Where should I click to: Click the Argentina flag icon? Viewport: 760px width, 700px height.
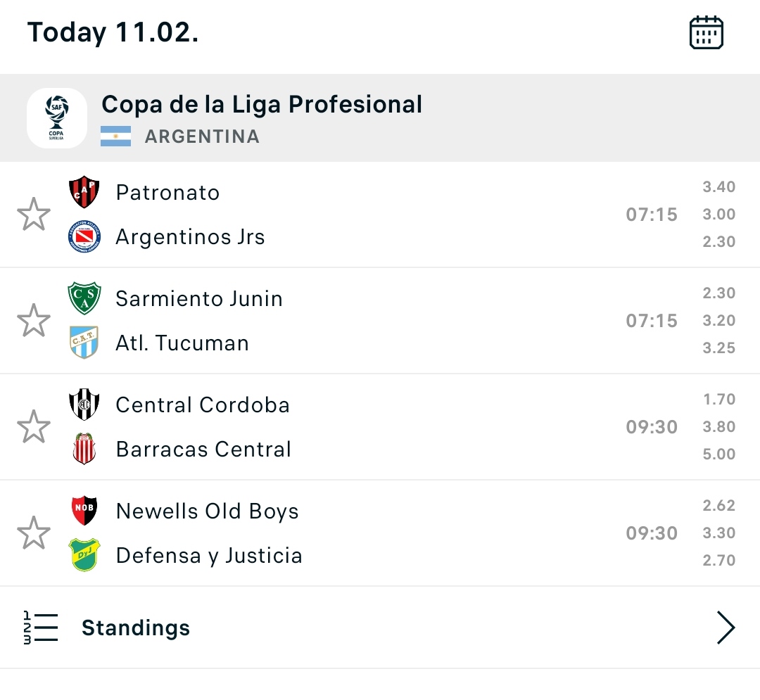pyautogui.click(x=116, y=136)
